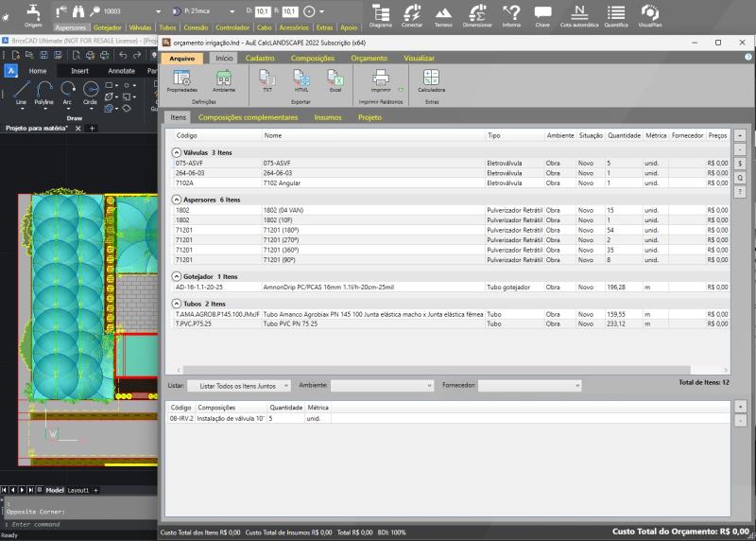
Task: Open the Fornecedor filter dropdown
Action: pyautogui.click(x=530, y=386)
